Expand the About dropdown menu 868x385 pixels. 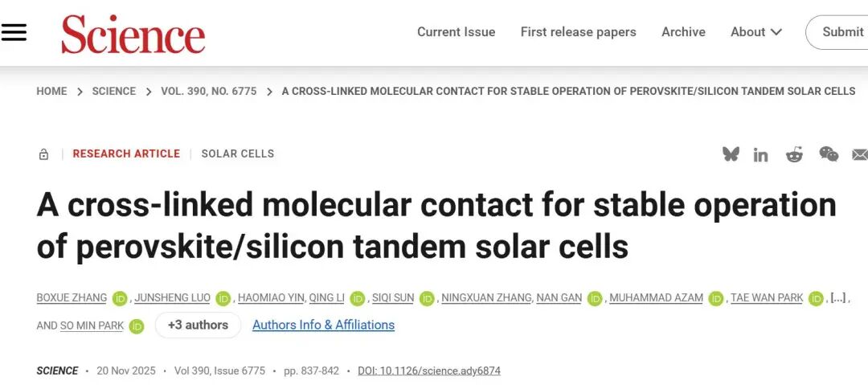point(755,32)
